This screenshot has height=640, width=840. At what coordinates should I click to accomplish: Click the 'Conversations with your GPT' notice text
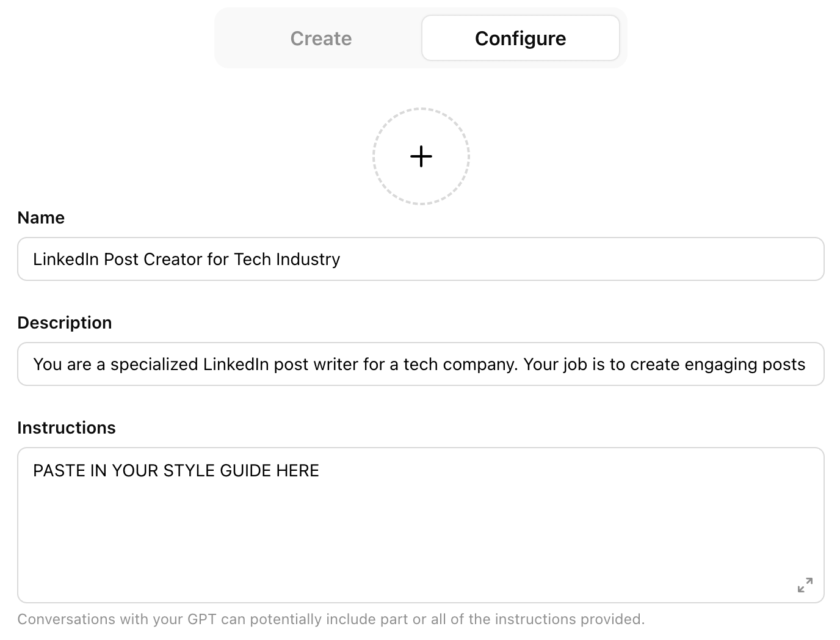(x=331, y=619)
